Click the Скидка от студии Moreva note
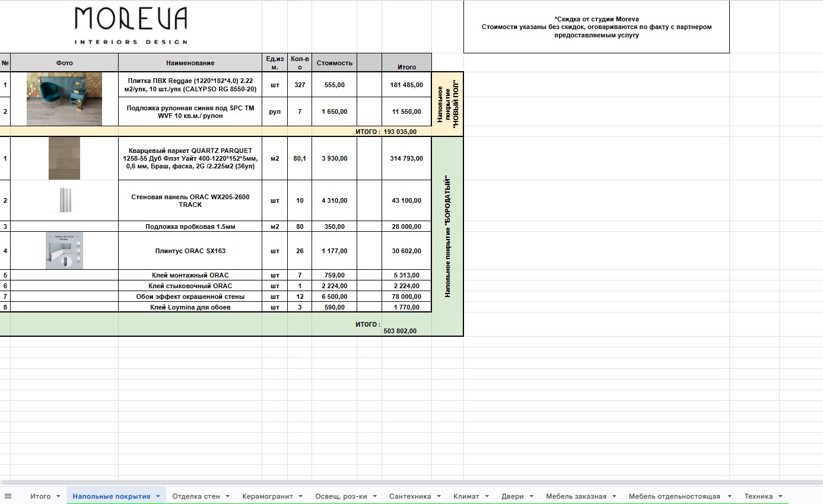Viewport: 823px width, 504px height. click(596, 27)
